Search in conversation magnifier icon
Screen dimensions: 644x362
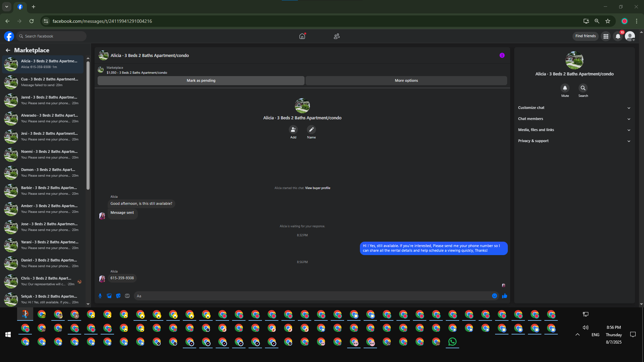tap(583, 88)
